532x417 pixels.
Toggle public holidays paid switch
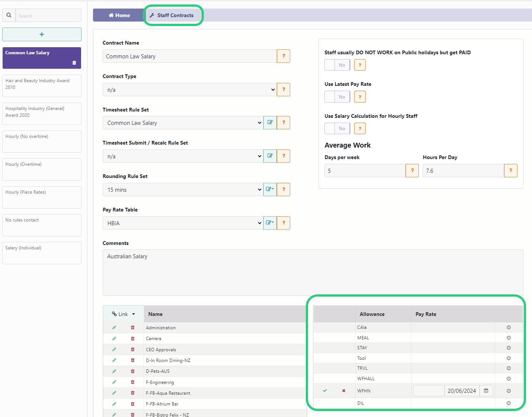pyautogui.click(x=337, y=65)
